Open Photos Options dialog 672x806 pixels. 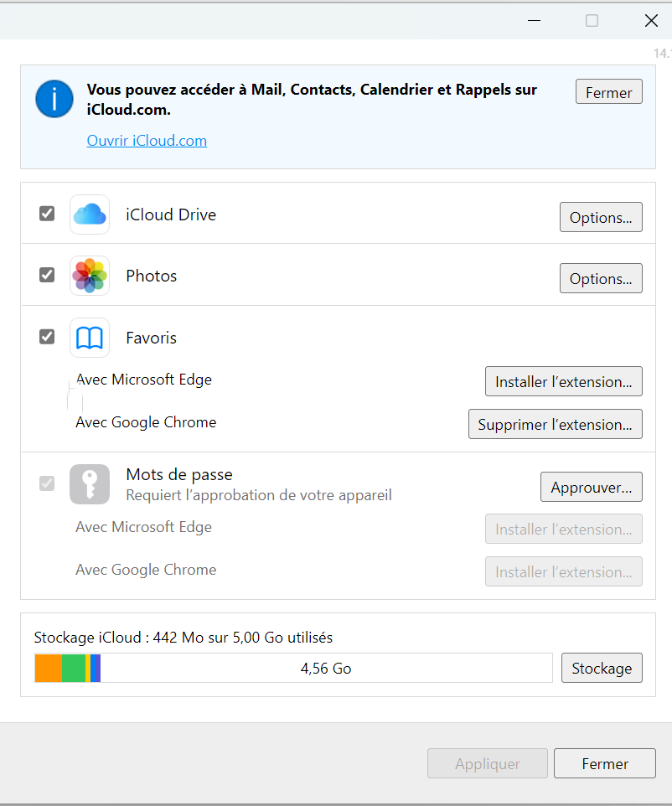pyautogui.click(x=601, y=278)
